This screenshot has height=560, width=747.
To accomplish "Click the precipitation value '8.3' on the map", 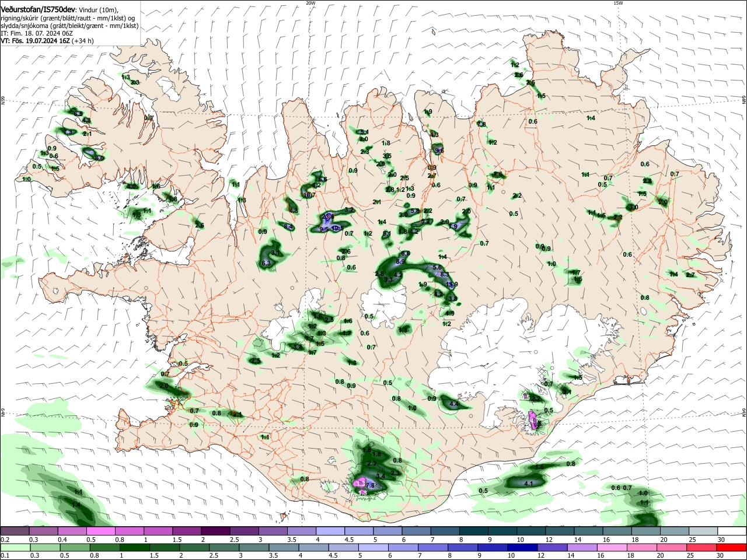I will point(444,274).
